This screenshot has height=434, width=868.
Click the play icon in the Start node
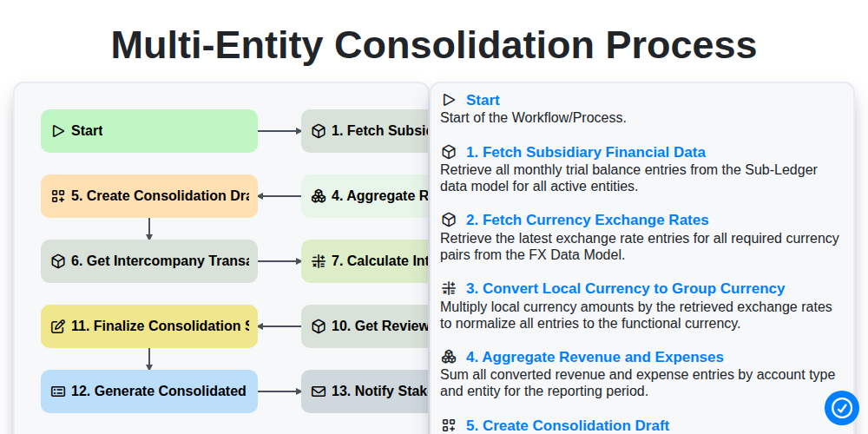tap(57, 131)
